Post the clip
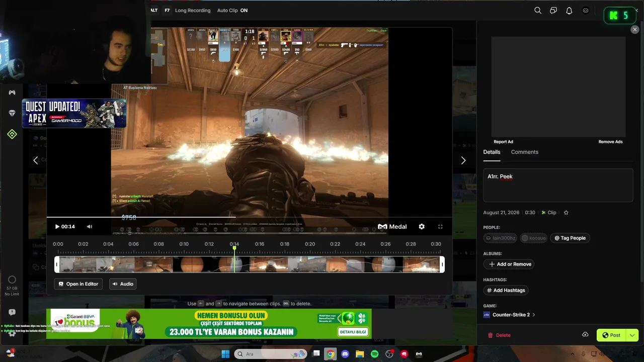Screen dimensions: 644x362 (x=611, y=335)
